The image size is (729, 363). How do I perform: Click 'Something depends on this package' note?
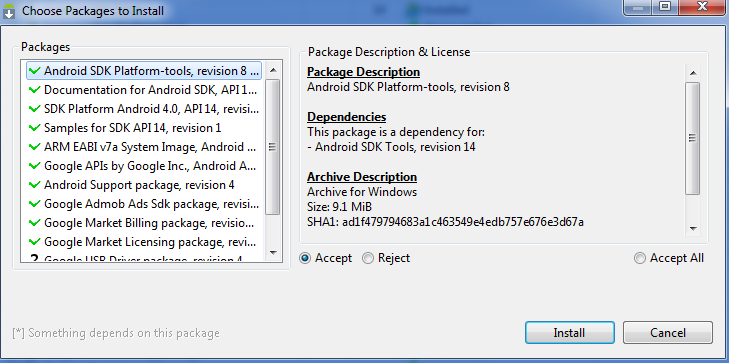coord(116,333)
